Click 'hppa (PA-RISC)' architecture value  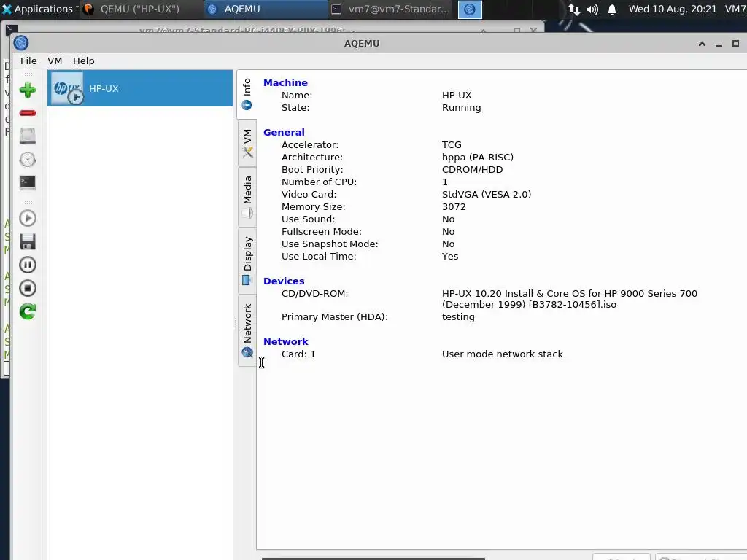click(478, 157)
